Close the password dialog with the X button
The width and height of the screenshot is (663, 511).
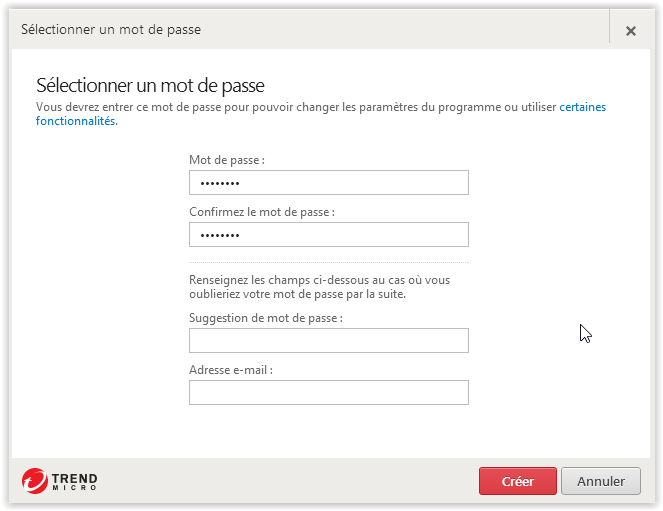point(631,30)
